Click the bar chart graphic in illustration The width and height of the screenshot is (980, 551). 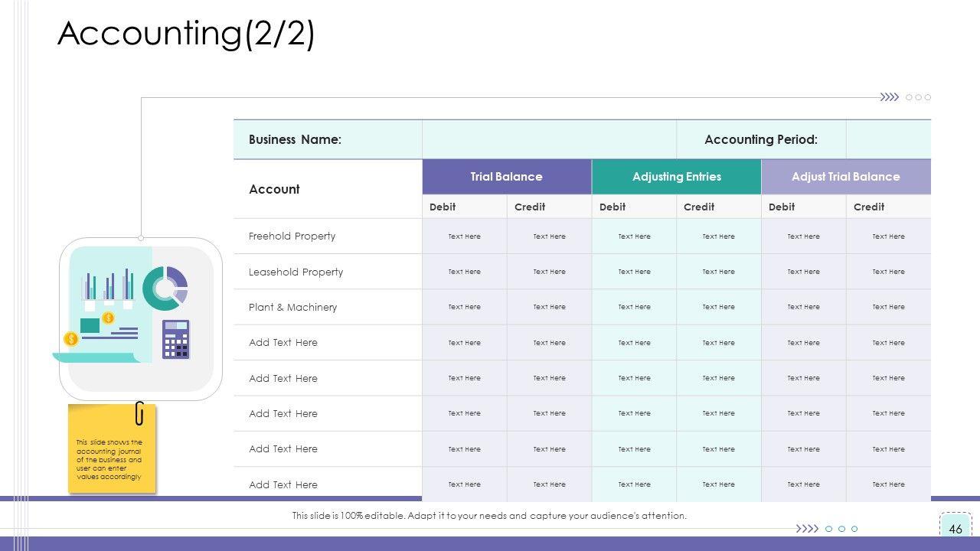coord(107,286)
